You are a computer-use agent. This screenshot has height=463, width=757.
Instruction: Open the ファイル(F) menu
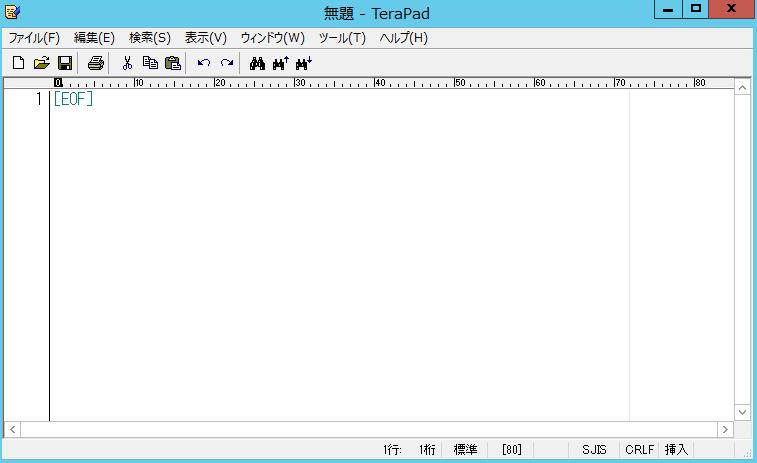[34, 38]
